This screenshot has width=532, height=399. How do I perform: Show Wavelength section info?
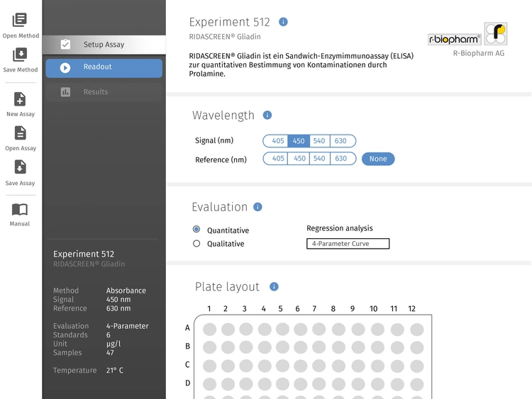coord(267,116)
